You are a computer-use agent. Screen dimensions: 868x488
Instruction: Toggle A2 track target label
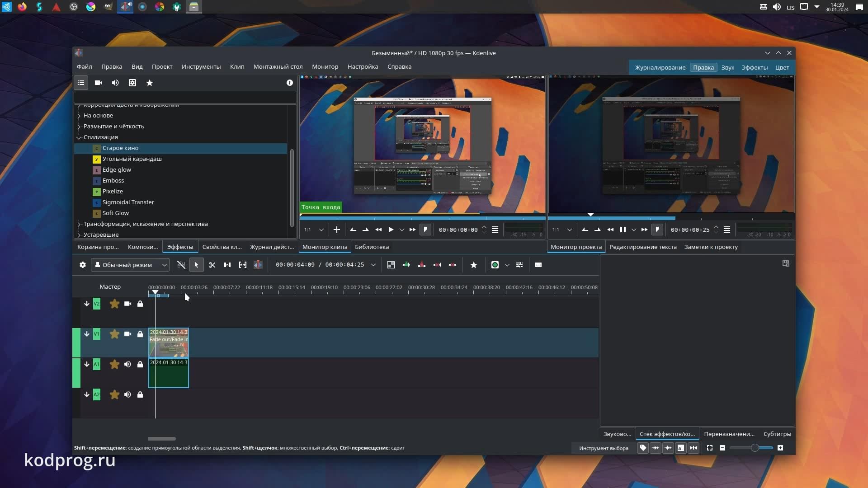(97, 394)
